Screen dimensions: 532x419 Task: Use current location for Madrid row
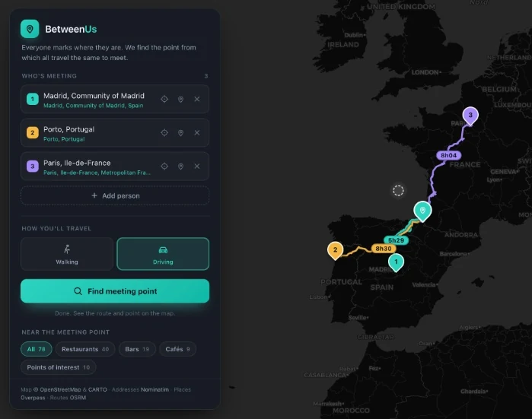(164, 99)
